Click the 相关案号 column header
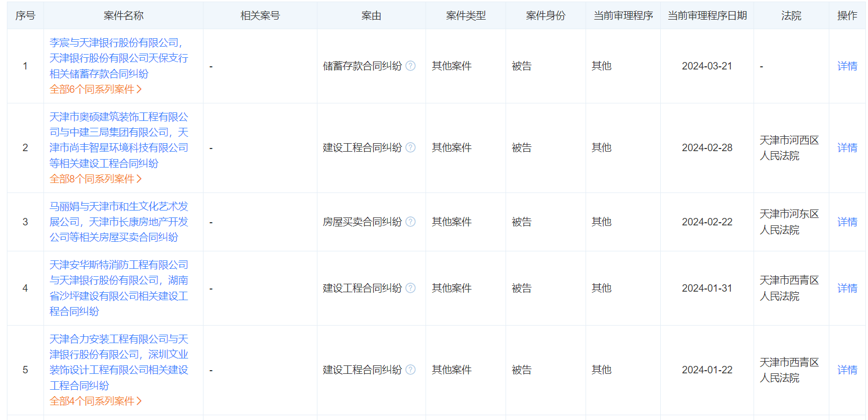Viewport: 868px width, 420px height. coord(260,16)
